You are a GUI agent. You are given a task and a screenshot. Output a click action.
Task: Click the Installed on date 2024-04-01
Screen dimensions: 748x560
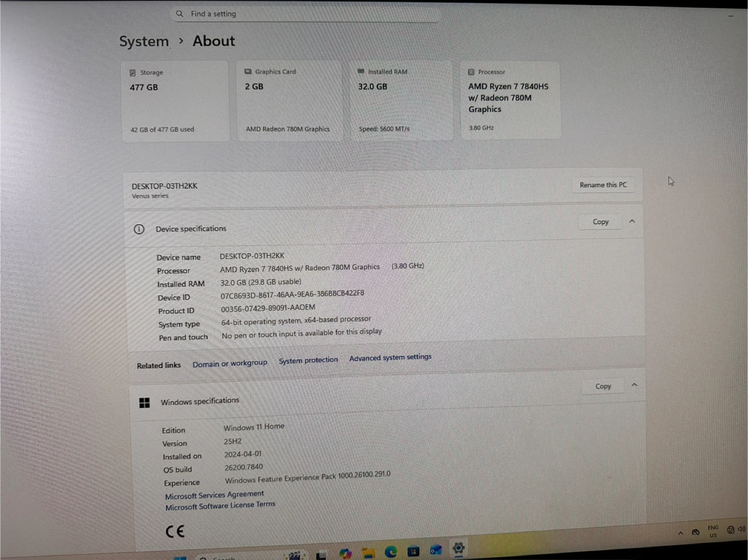243,454
